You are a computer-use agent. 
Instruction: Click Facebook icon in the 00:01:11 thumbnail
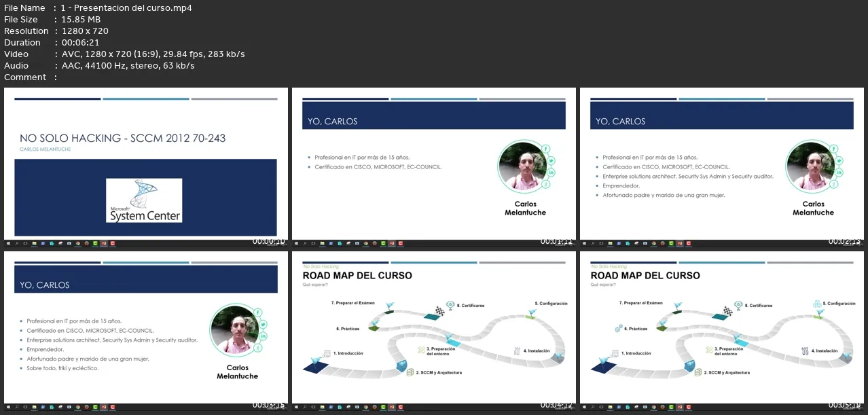point(546,149)
